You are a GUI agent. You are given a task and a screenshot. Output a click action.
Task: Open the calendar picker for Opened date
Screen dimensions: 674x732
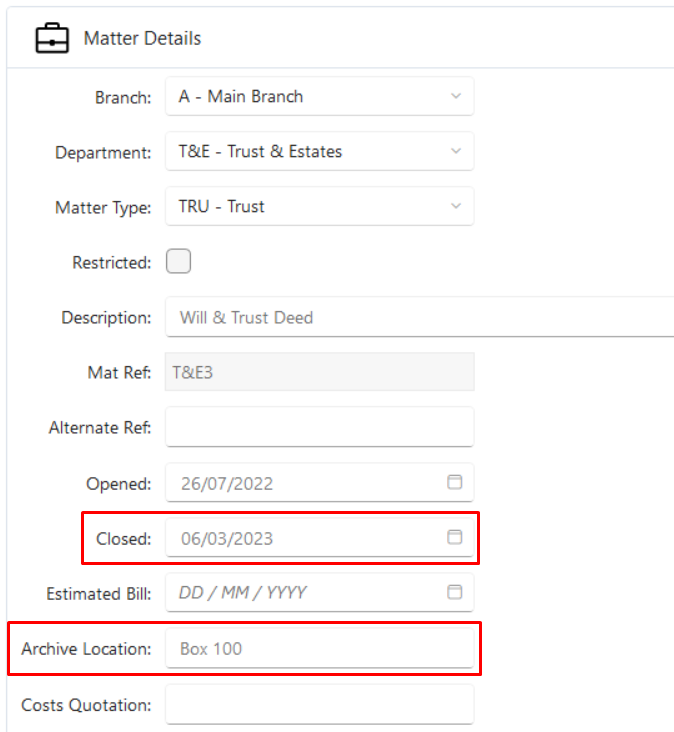point(455,482)
